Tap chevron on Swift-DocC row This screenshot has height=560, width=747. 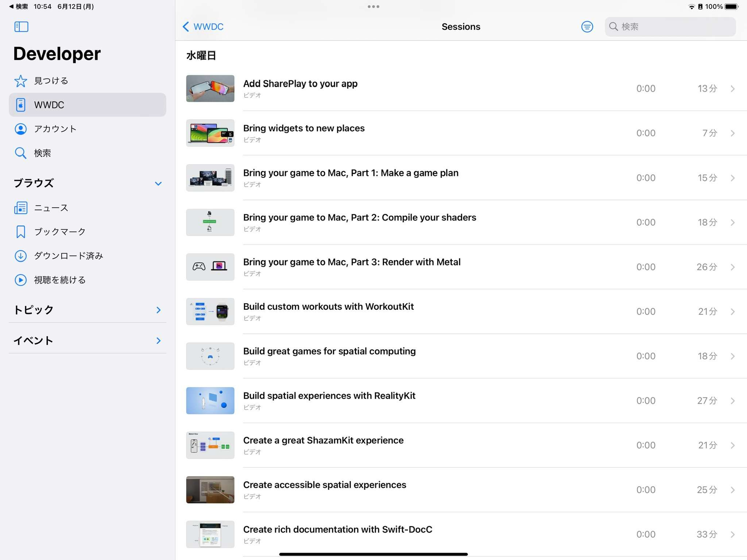[x=732, y=534]
